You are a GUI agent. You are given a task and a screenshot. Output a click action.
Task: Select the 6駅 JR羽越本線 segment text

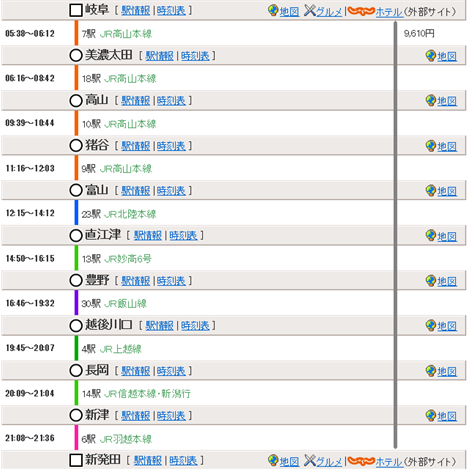click(117, 439)
